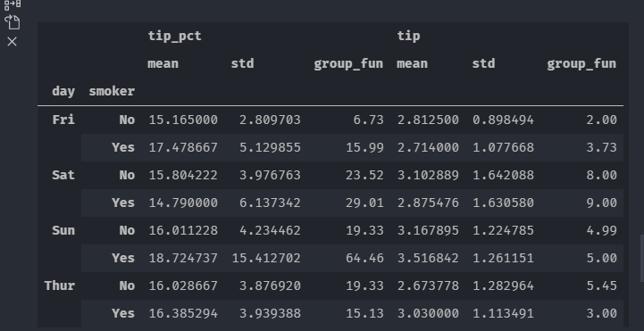Click the day index header label
644x331 pixels.
pyautogui.click(x=63, y=91)
